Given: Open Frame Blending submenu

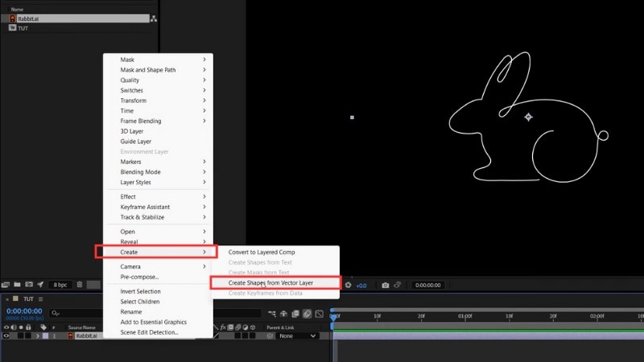Looking at the screenshot, I should tap(158, 121).
